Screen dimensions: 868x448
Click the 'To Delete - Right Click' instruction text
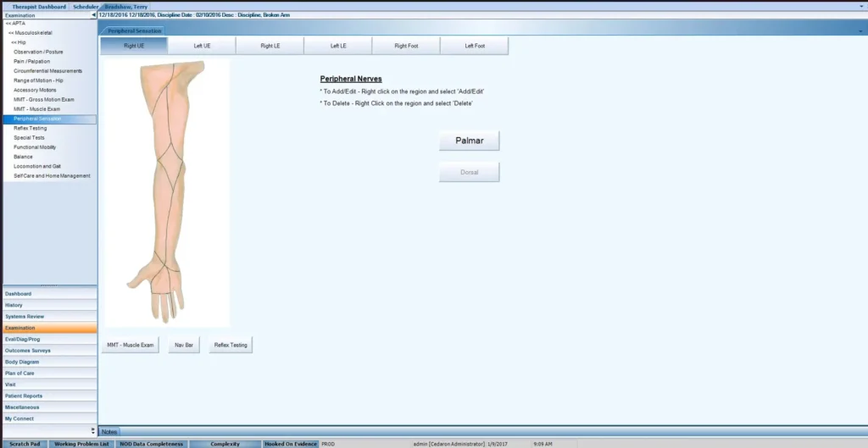click(397, 103)
